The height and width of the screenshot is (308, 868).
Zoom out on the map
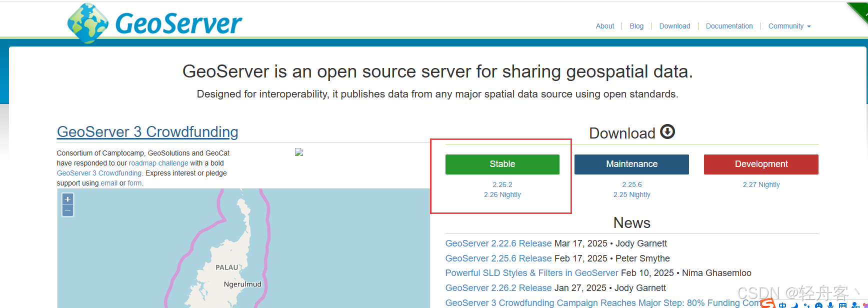point(67,210)
